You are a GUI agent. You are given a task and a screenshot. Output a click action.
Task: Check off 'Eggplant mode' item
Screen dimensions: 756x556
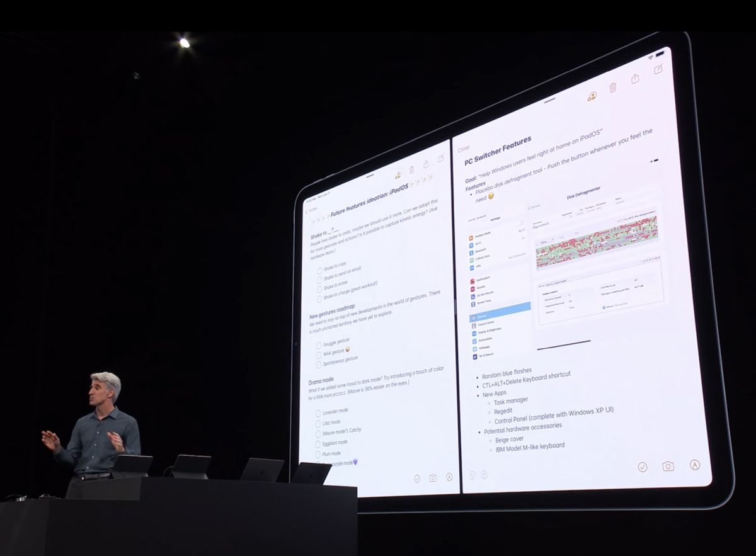318,443
